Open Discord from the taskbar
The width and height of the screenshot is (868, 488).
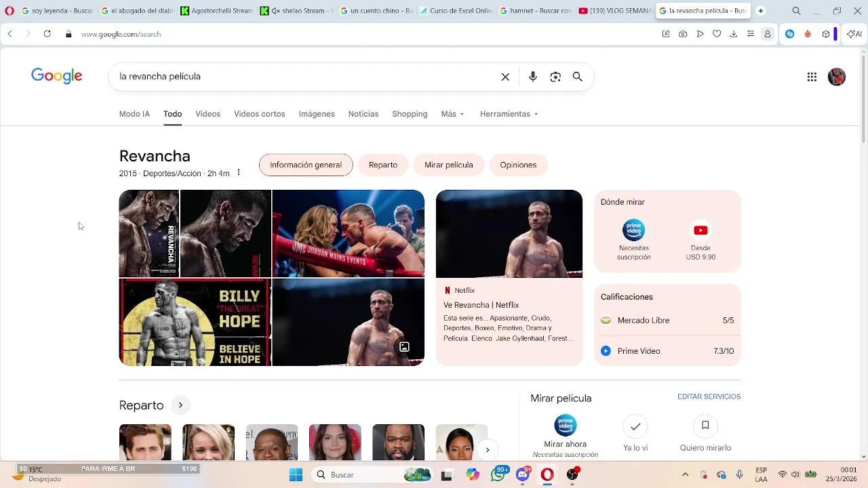click(x=522, y=474)
